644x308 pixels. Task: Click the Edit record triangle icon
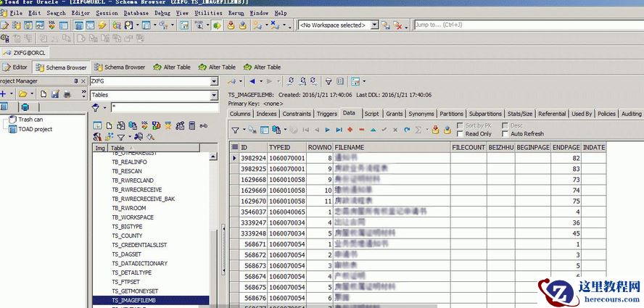coord(373,130)
